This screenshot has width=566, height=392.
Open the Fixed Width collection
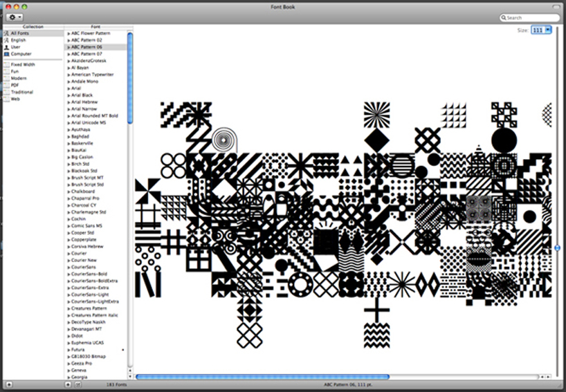pyautogui.click(x=22, y=64)
